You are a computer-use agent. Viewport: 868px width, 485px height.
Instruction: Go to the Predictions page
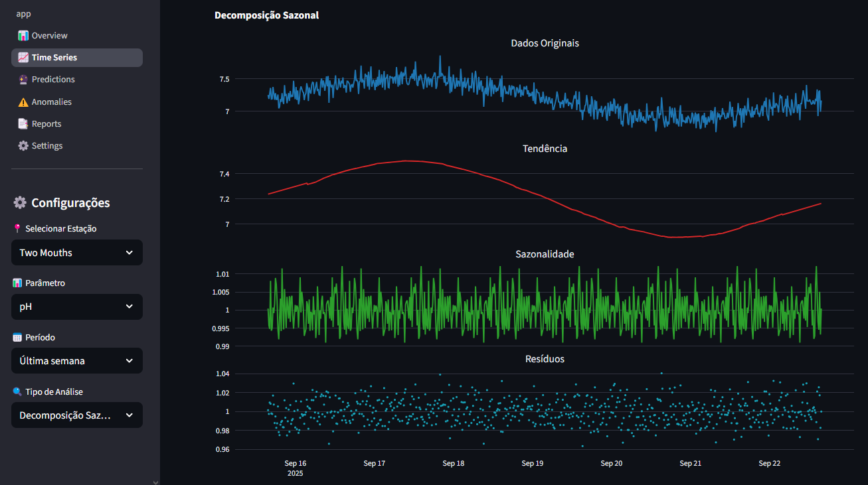click(x=77, y=80)
